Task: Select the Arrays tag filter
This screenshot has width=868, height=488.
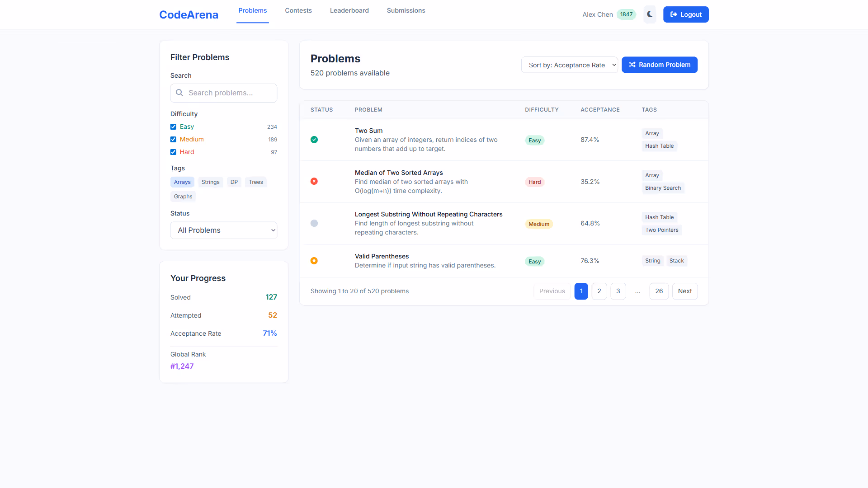Action: pos(182,182)
